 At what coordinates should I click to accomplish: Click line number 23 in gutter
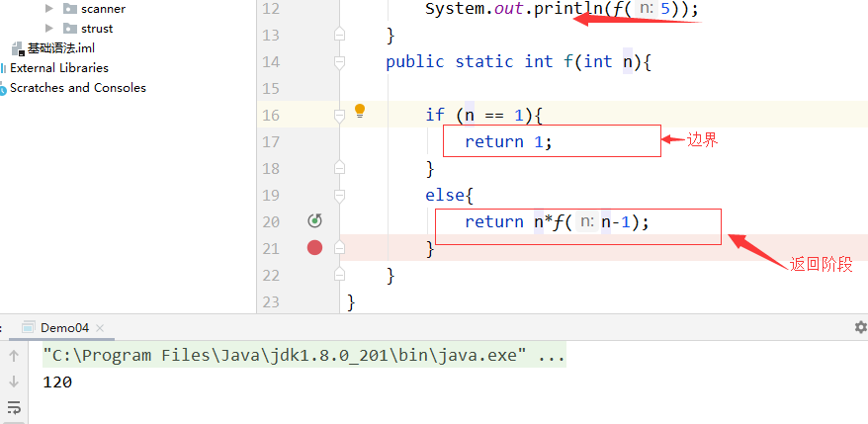pos(271,301)
